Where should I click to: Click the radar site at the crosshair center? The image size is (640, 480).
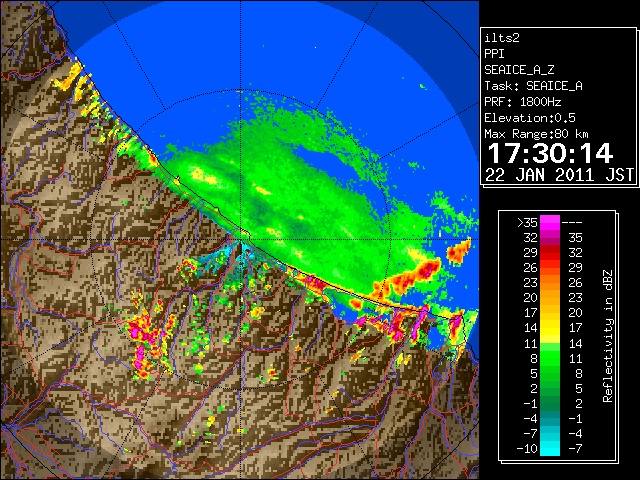(241, 240)
